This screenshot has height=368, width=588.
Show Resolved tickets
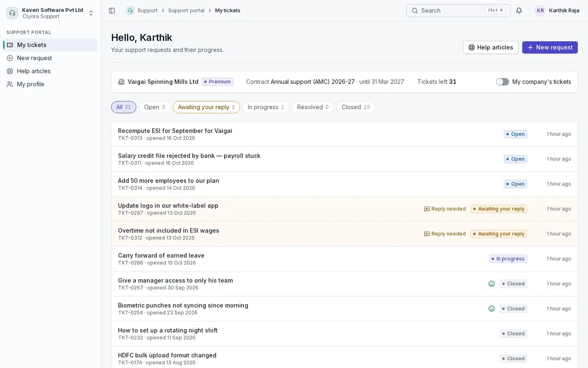pyautogui.click(x=313, y=107)
